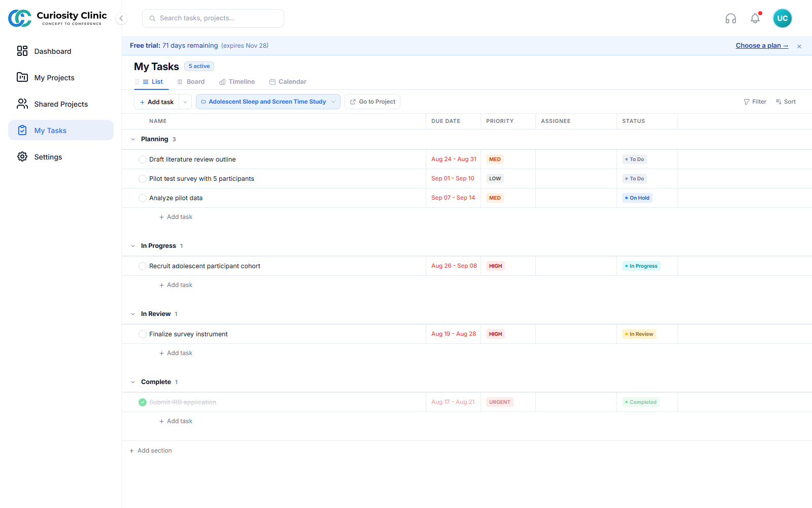Open the UC user avatar menu
This screenshot has height=508, width=812.
[x=783, y=18]
